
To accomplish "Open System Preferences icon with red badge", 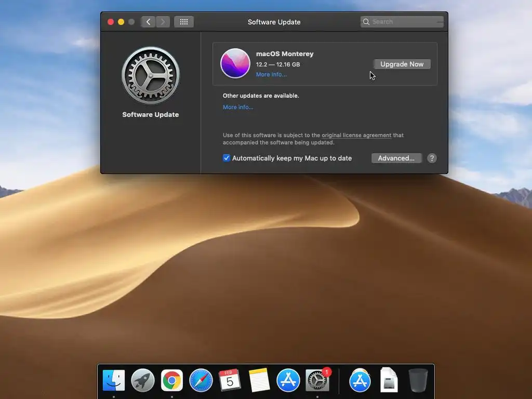I will (317, 380).
